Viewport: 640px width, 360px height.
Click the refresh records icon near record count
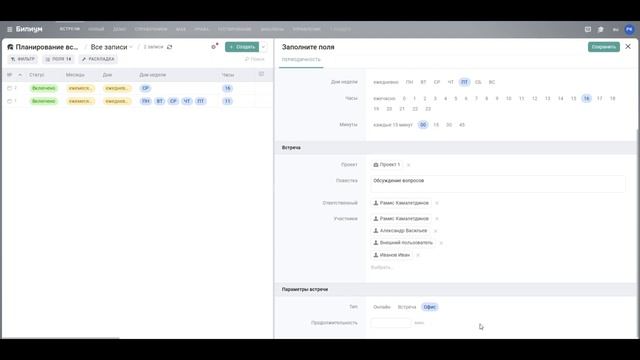pyautogui.click(x=169, y=47)
